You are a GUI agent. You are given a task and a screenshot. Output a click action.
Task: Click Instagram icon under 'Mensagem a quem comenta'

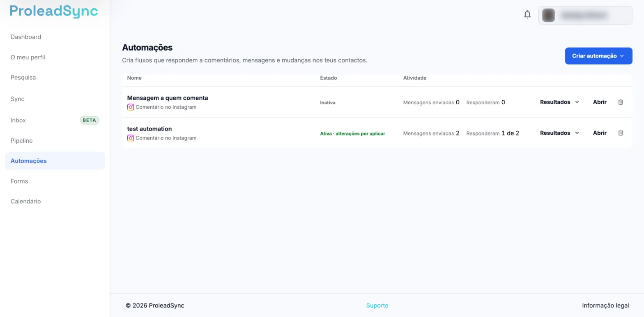(x=131, y=107)
